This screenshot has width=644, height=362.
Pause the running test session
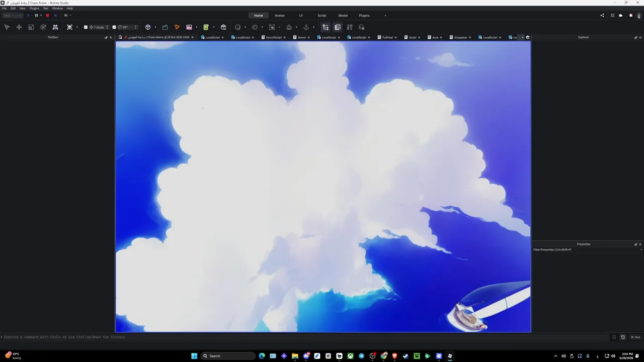(36, 16)
